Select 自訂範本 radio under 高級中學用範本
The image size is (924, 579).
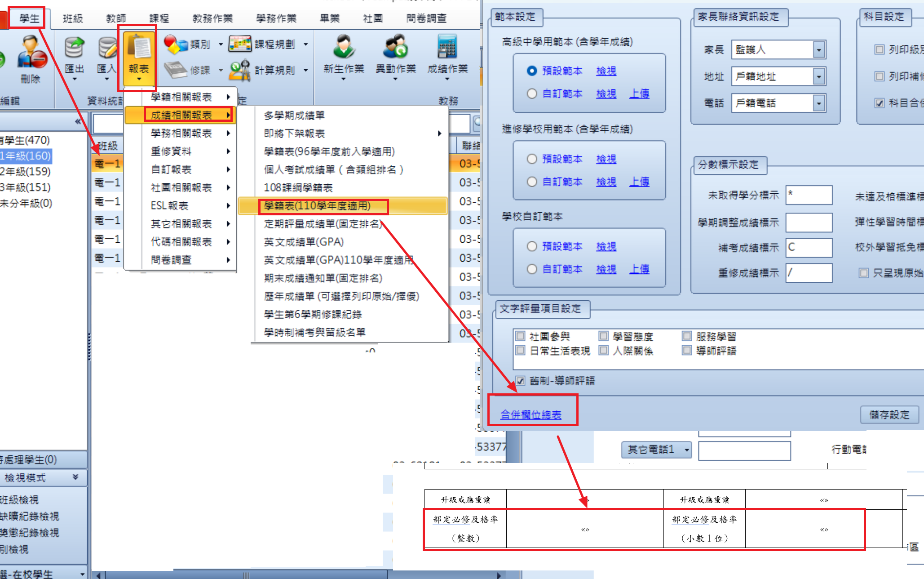click(532, 94)
